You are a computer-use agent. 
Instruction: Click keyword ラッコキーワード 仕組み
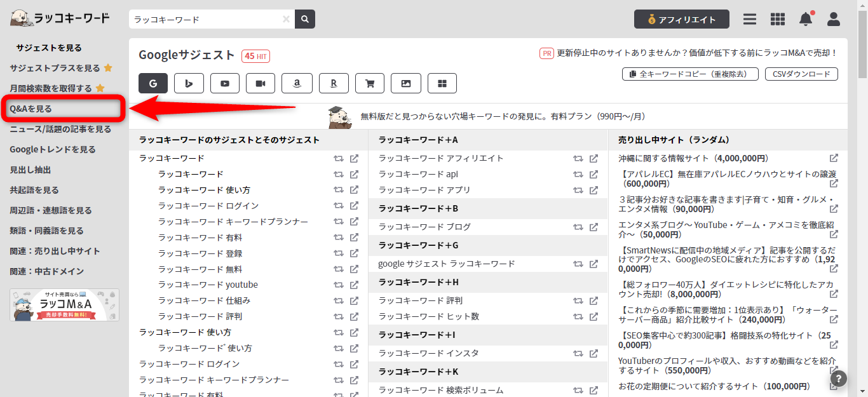click(x=204, y=300)
